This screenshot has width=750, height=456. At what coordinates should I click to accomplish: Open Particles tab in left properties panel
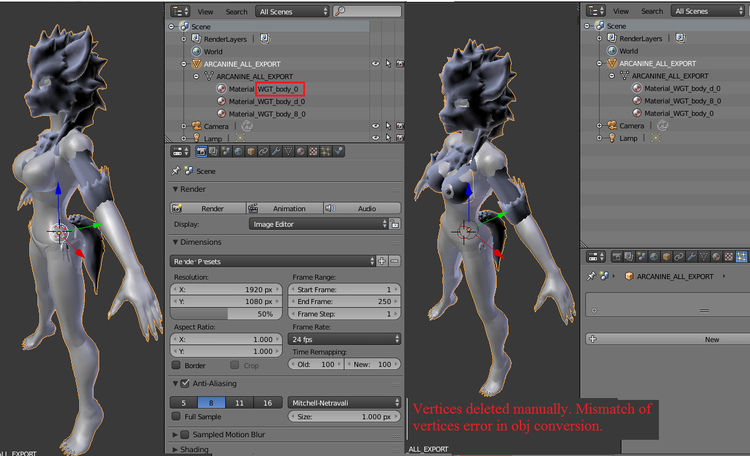click(326, 151)
